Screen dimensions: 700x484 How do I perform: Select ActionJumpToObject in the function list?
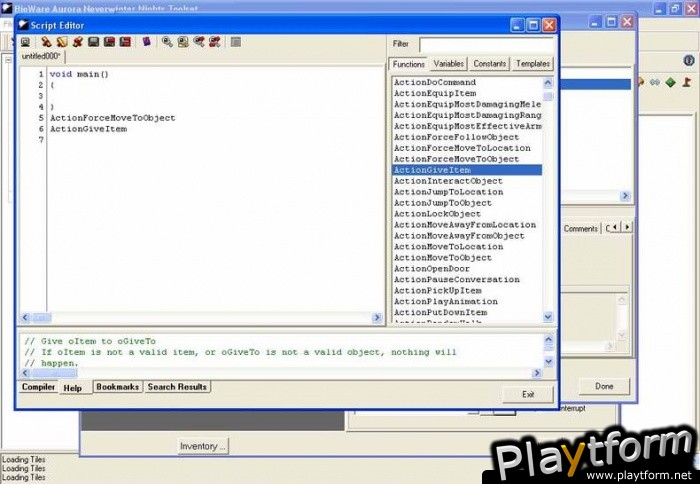coord(467,203)
